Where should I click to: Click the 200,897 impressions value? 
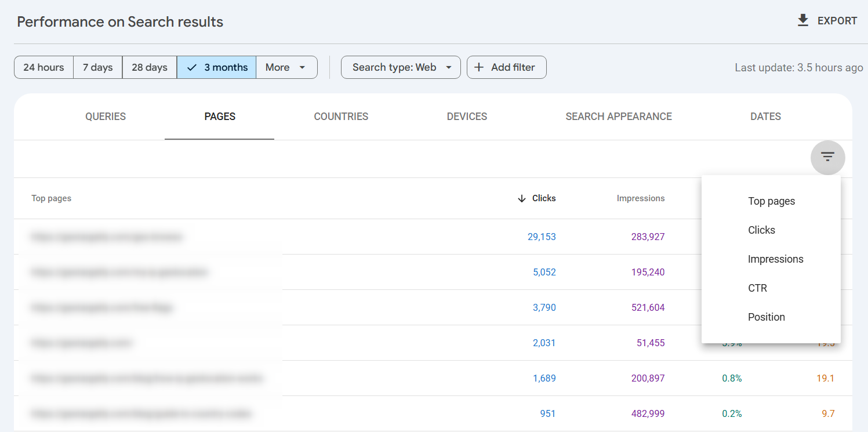pos(648,378)
